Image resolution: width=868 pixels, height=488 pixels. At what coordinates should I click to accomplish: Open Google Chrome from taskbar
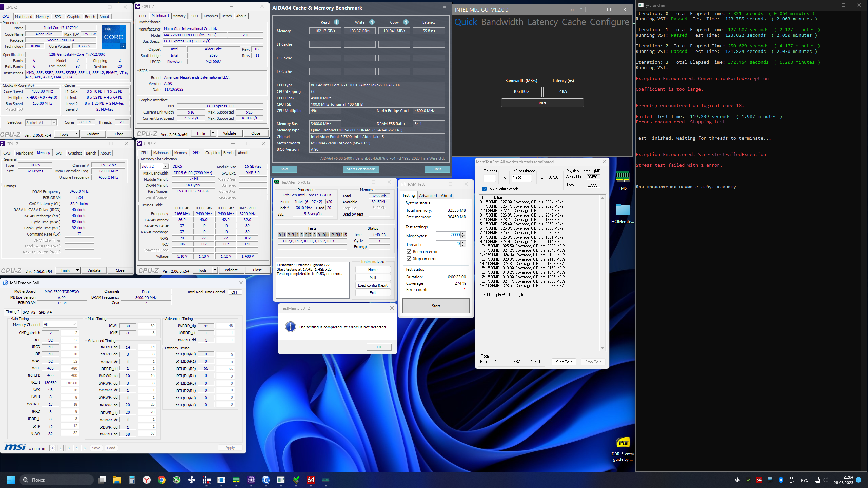coord(162,480)
